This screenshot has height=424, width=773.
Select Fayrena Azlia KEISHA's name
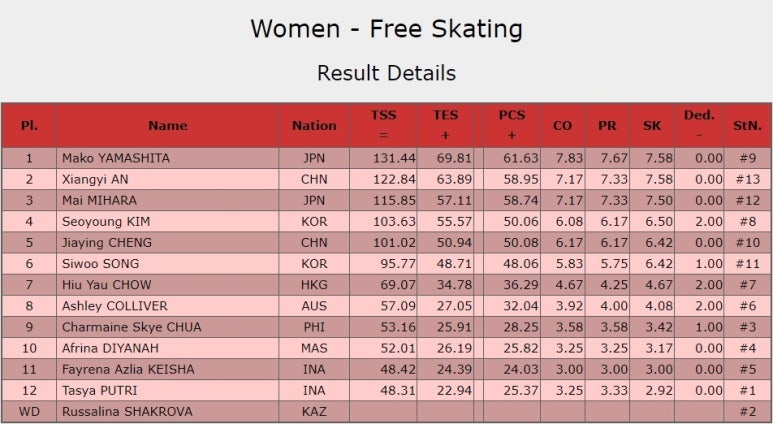click(128, 370)
